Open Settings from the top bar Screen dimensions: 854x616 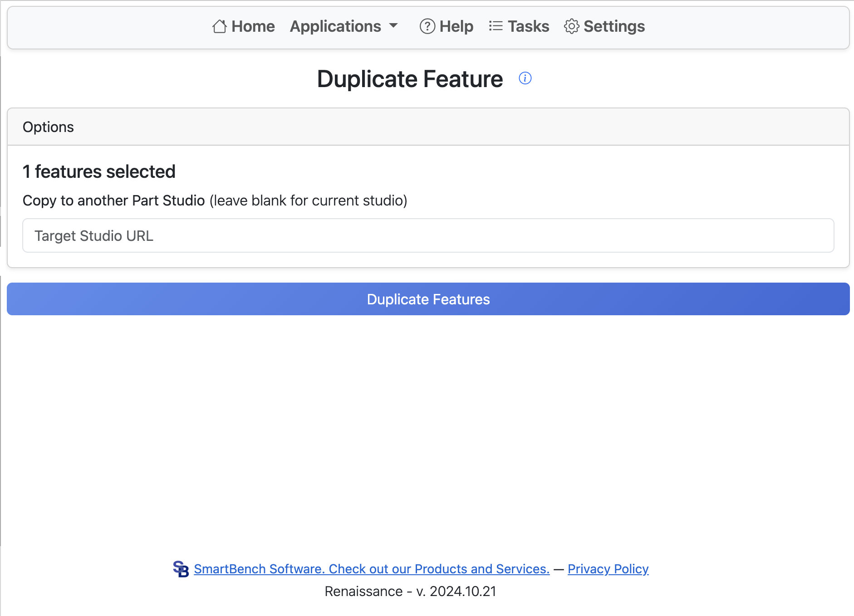point(614,26)
